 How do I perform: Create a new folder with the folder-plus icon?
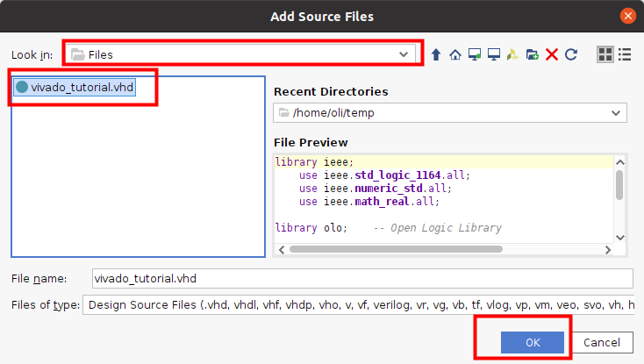[x=533, y=54]
